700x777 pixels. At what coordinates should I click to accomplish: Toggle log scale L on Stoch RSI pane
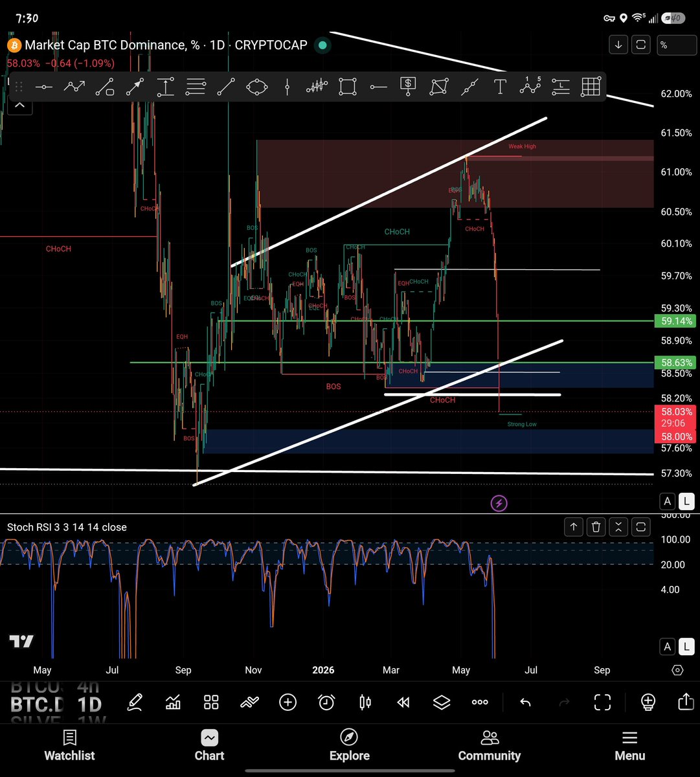coord(686,646)
